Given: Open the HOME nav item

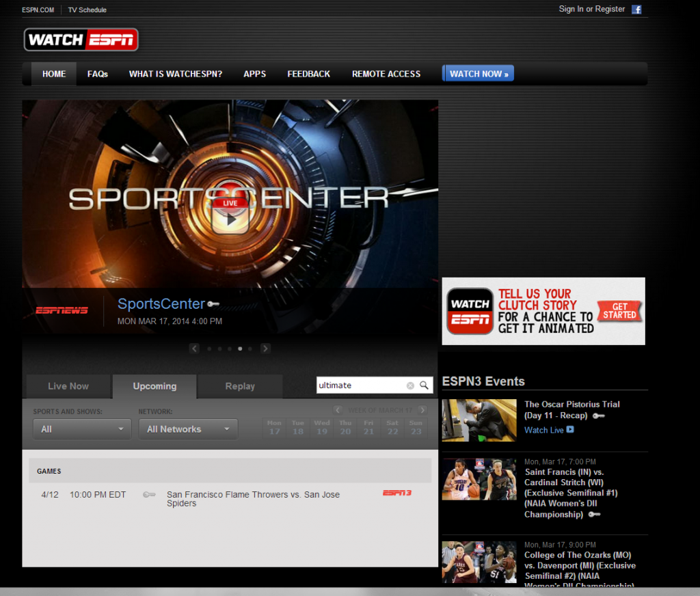Looking at the screenshot, I should (x=54, y=74).
